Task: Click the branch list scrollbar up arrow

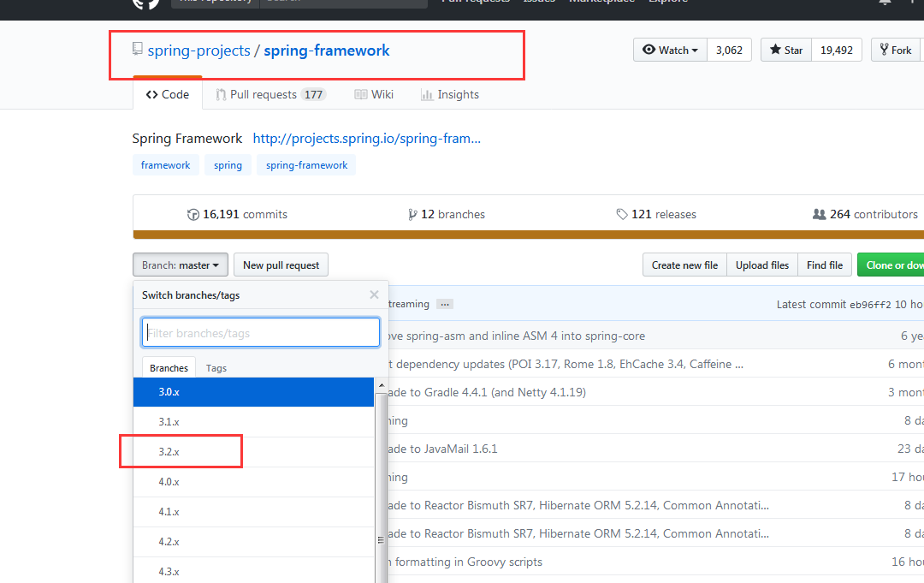Action: (x=382, y=385)
